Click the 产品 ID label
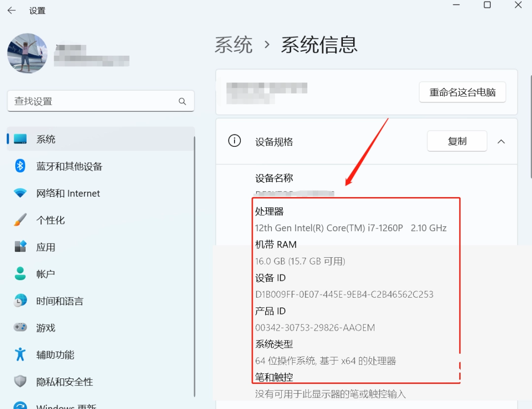Screen dimensions: 532x409 tap(270, 311)
